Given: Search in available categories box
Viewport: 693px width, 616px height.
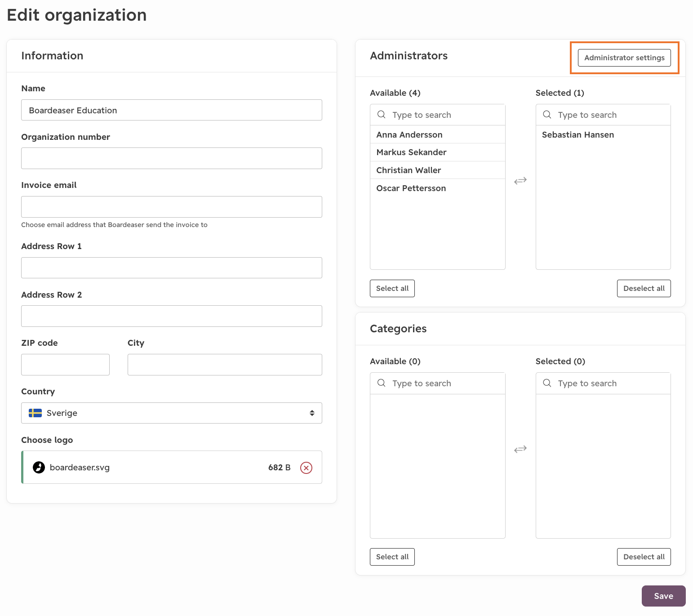Looking at the screenshot, I should coord(438,383).
